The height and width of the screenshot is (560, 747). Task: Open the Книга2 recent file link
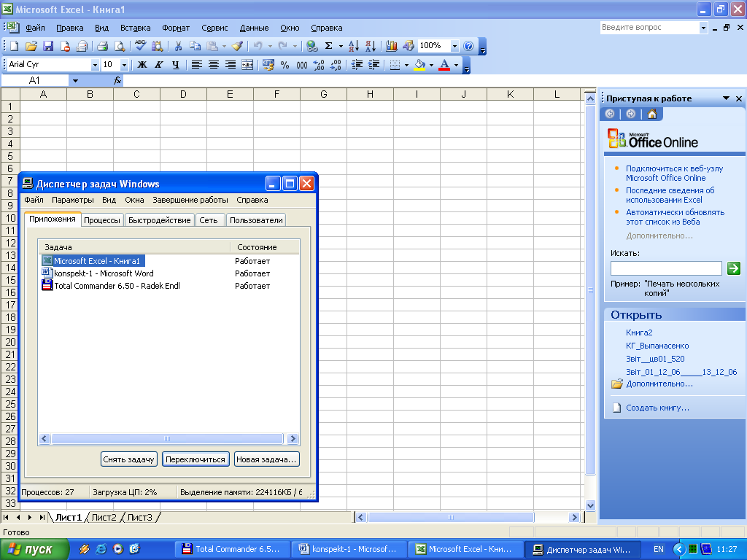[639, 332]
